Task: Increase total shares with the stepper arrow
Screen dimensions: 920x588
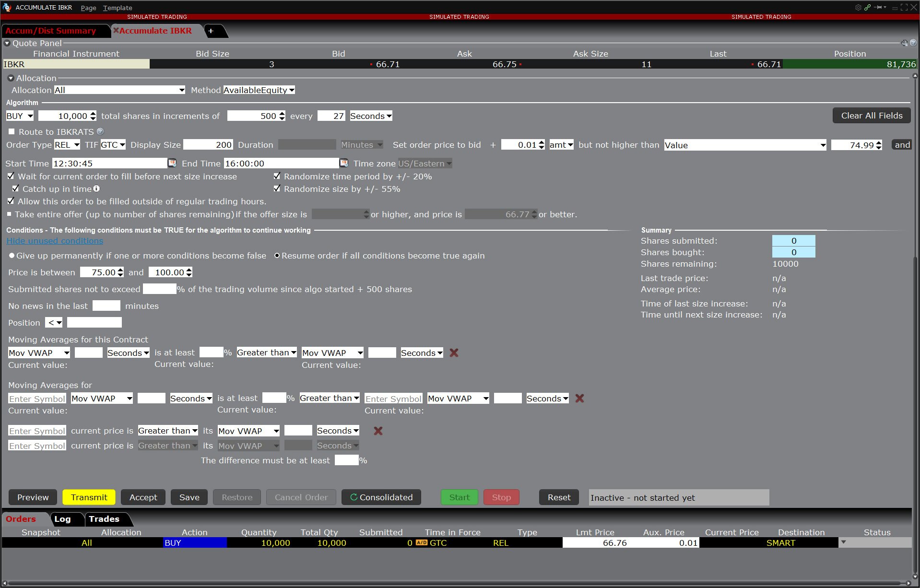Action: pyautogui.click(x=93, y=113)
